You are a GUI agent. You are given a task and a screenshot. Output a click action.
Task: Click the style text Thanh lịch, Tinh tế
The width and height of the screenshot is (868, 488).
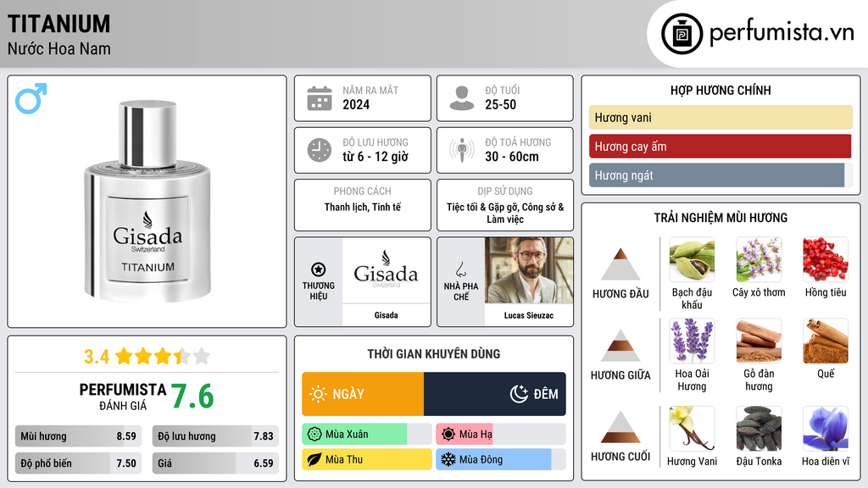(363, 207)
